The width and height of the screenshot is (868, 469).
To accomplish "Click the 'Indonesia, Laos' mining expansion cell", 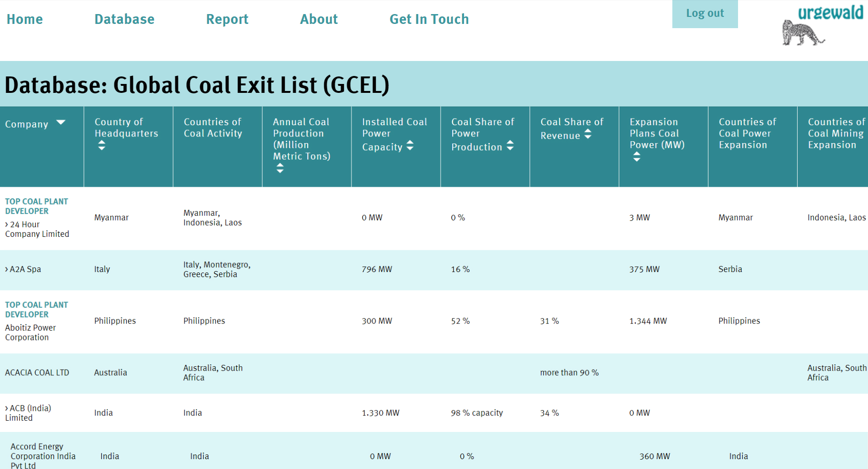I will [837, 218].
